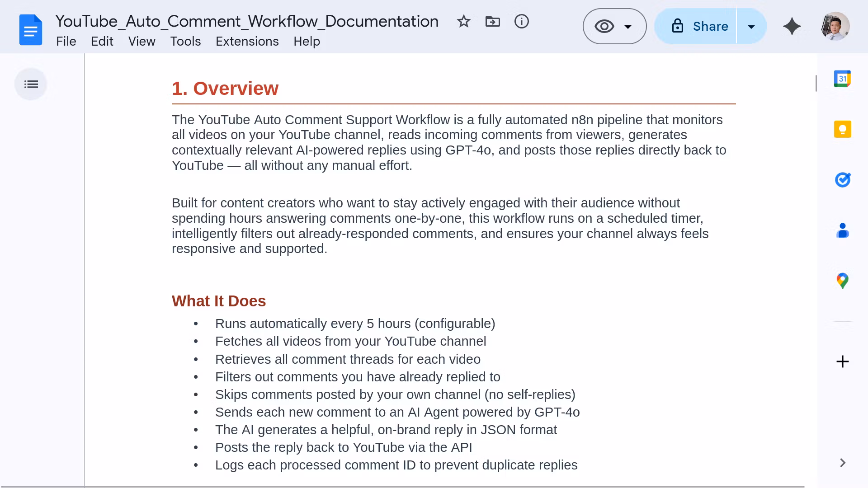Open the Contacts side panel
Viewport: 868px width, 488px height.
(x=842, y=230)
